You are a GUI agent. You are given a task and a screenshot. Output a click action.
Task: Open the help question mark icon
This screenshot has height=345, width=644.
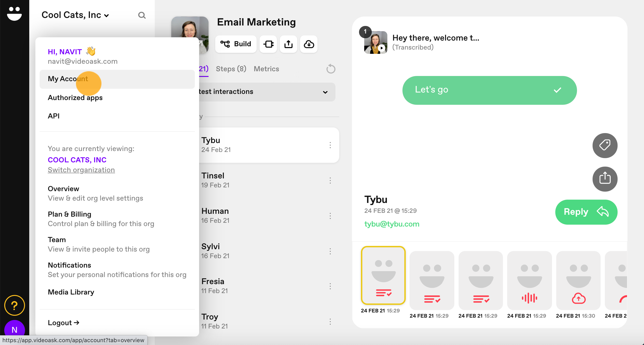tap(14, 305)
